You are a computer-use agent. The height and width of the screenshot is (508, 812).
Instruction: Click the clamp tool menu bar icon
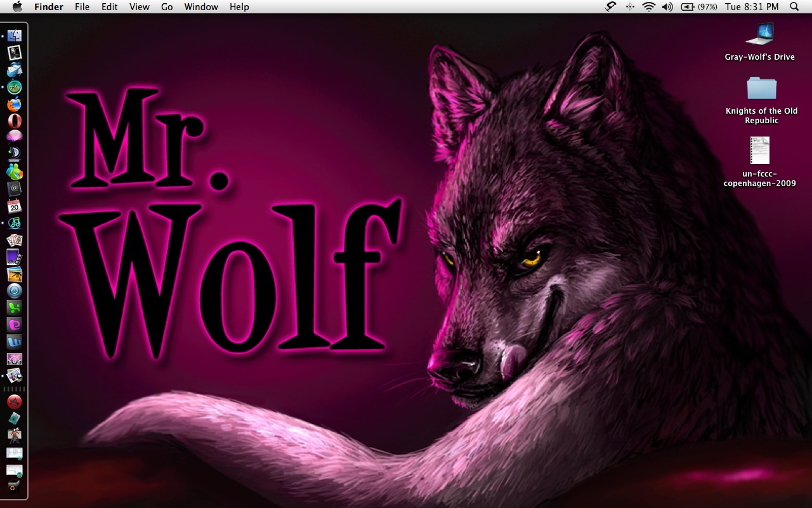click(611, 7)
